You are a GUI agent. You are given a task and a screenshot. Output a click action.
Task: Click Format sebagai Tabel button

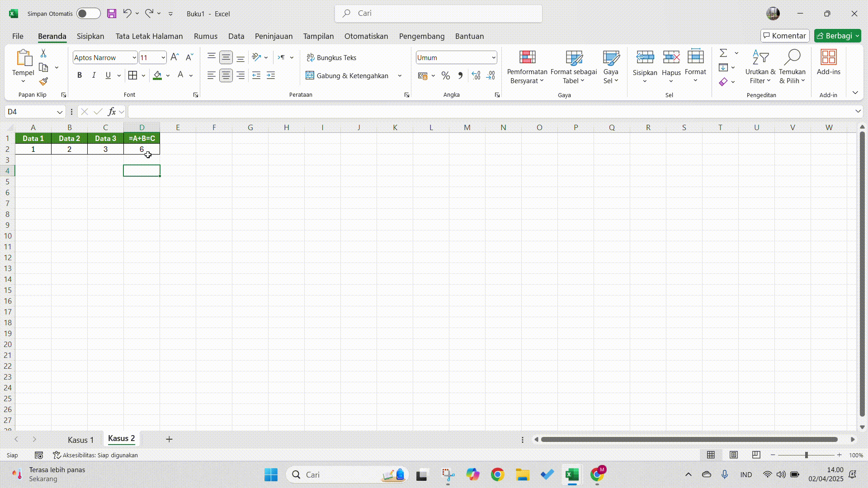[574, 67]
